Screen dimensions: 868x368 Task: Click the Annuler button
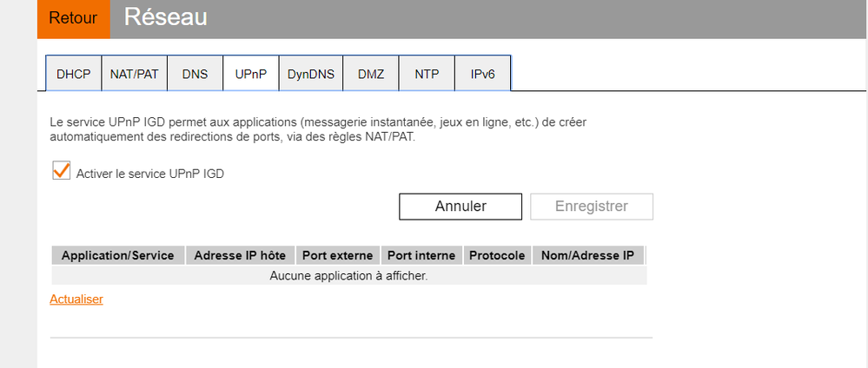coord(461,207)
